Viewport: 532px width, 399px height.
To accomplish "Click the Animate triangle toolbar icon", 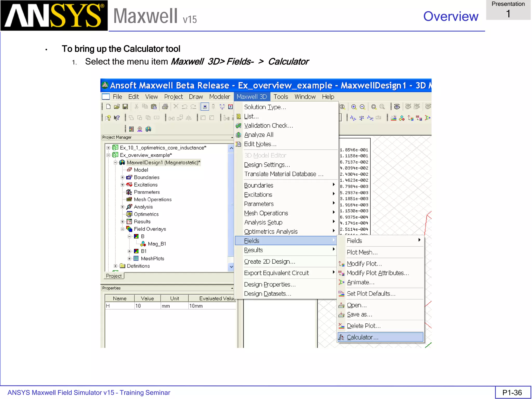I will 427,118.
